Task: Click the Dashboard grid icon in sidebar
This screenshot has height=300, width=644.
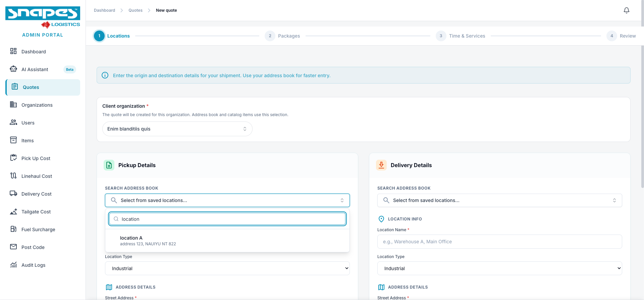Action: (13, 51)
